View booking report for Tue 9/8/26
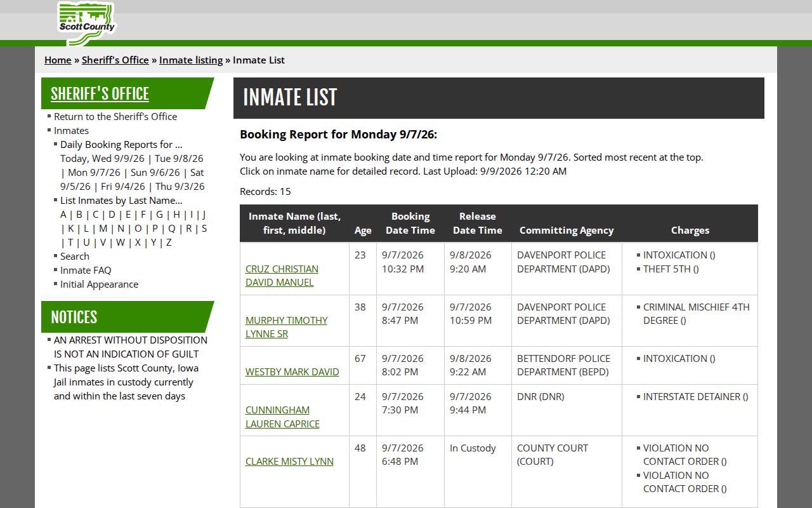 (x=179, y=158)
